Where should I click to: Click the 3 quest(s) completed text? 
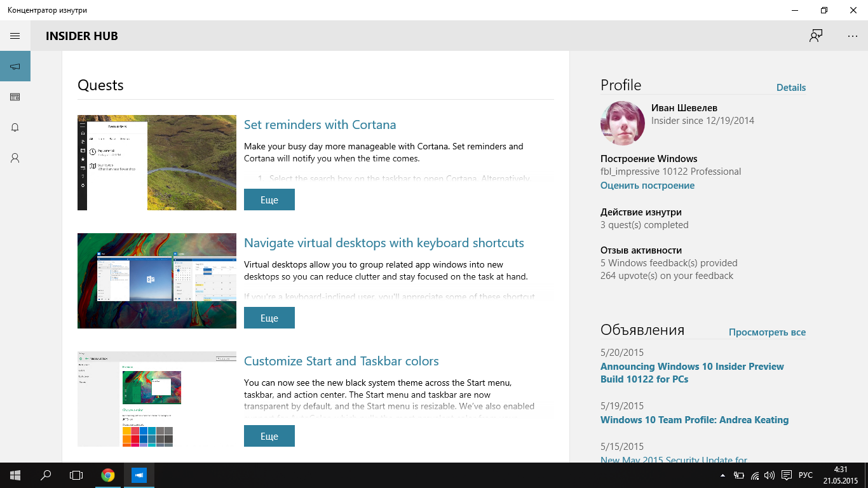[x=644, y=225]
